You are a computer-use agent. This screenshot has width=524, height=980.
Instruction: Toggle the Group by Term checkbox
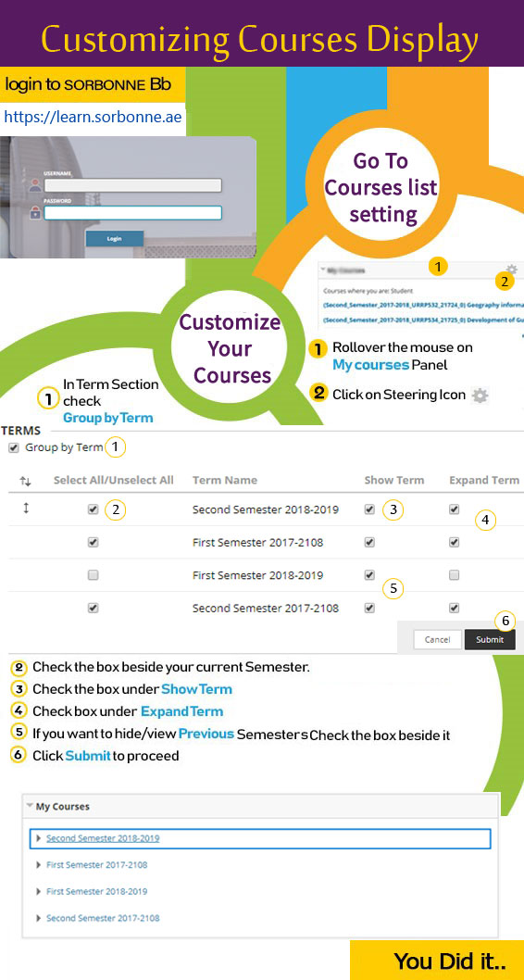[x=14, y=447]
